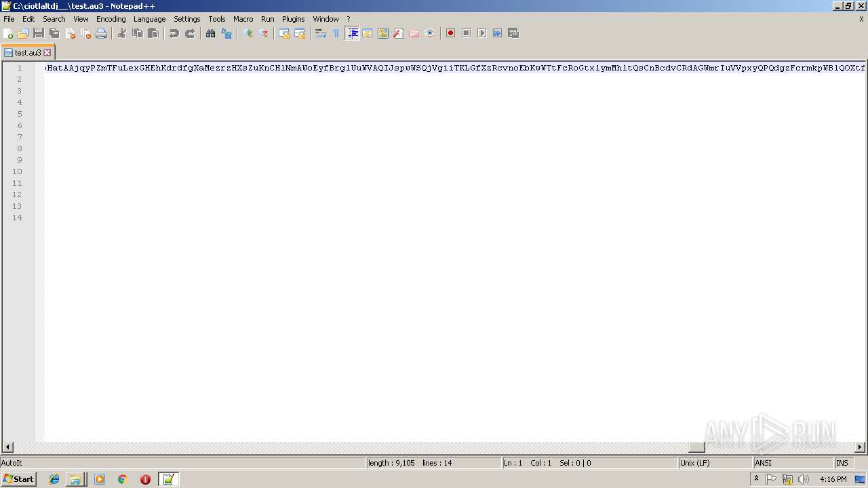Open Find with the binoculars icon
The width and height of the screenshot is (868, 488).
pyautogui.click(x=211, y=33)
